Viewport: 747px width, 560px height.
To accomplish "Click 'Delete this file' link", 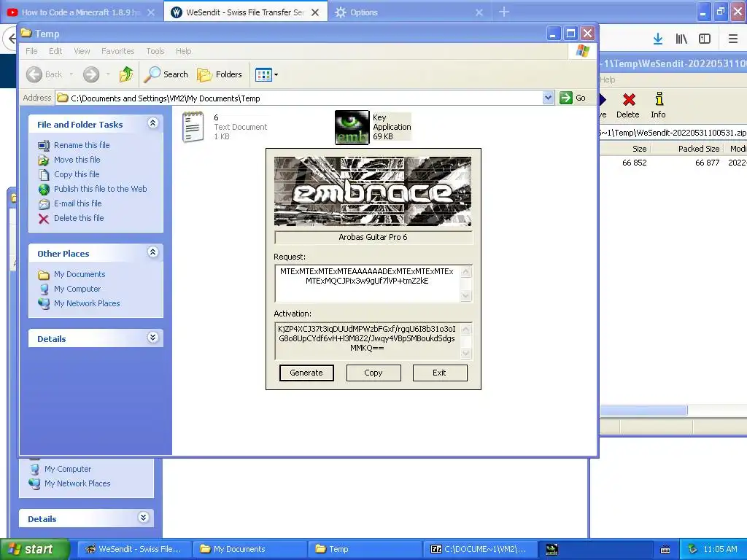I will coord(79,217).
